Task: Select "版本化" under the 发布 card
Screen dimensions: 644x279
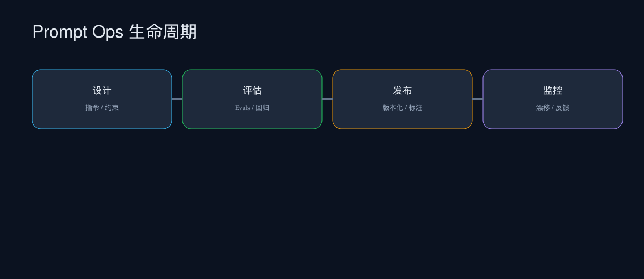Action: coord(392,108)
